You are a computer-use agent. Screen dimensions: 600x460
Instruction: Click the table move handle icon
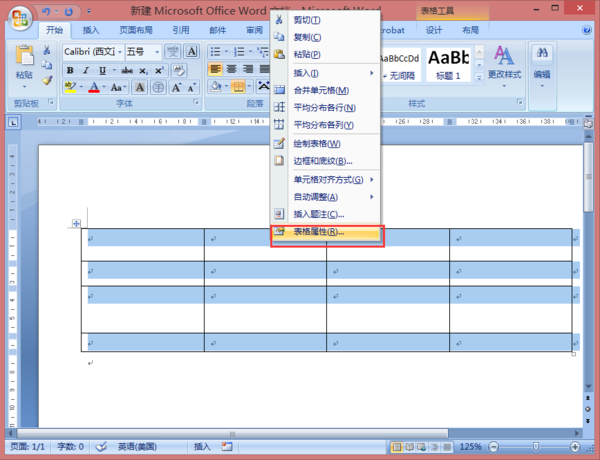tap(76, 223)
